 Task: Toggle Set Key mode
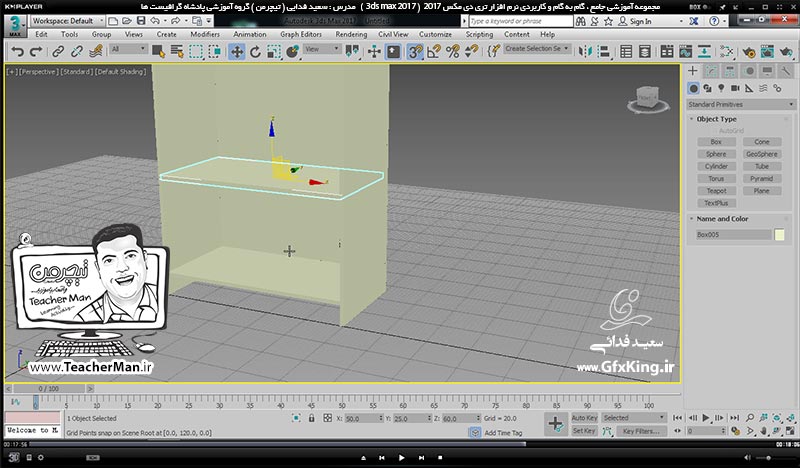point(584,431)
